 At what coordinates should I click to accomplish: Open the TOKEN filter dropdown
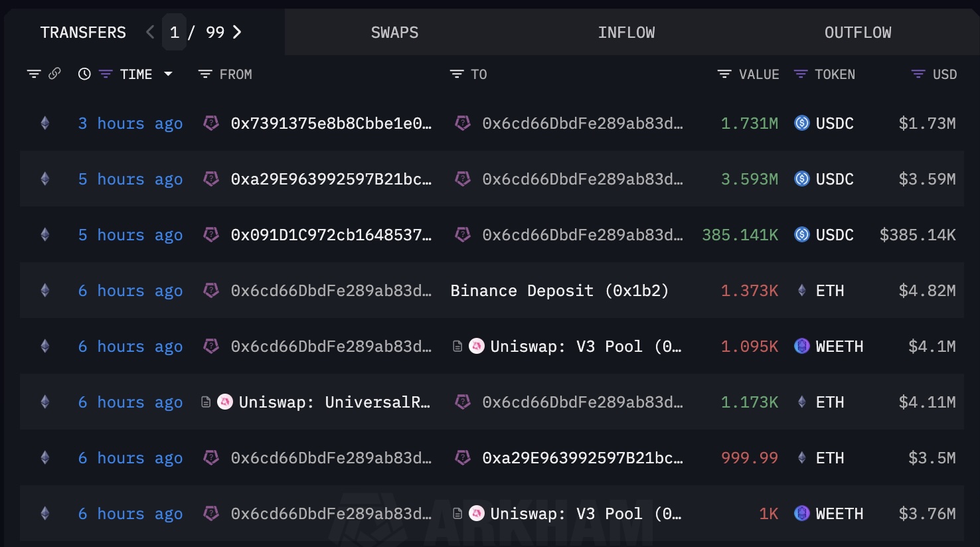(x=801, y=74)
